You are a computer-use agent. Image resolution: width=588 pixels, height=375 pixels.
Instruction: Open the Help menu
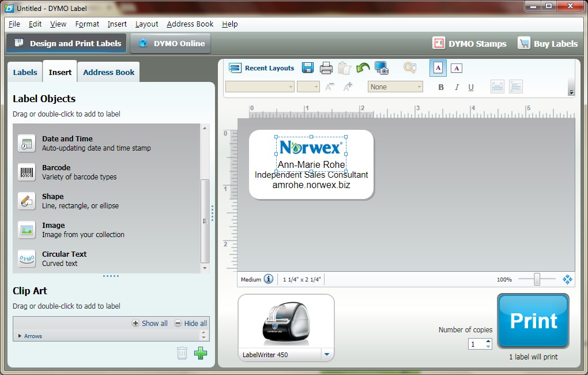pos(229,24)
